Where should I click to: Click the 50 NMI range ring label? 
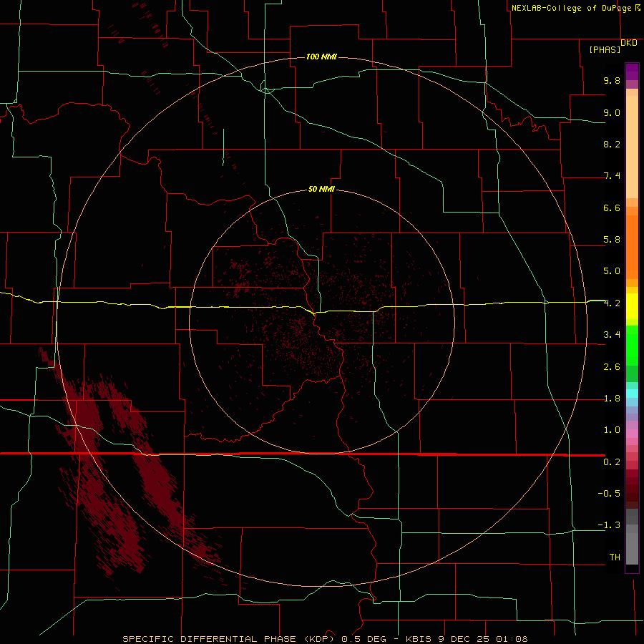coord(321,189)
